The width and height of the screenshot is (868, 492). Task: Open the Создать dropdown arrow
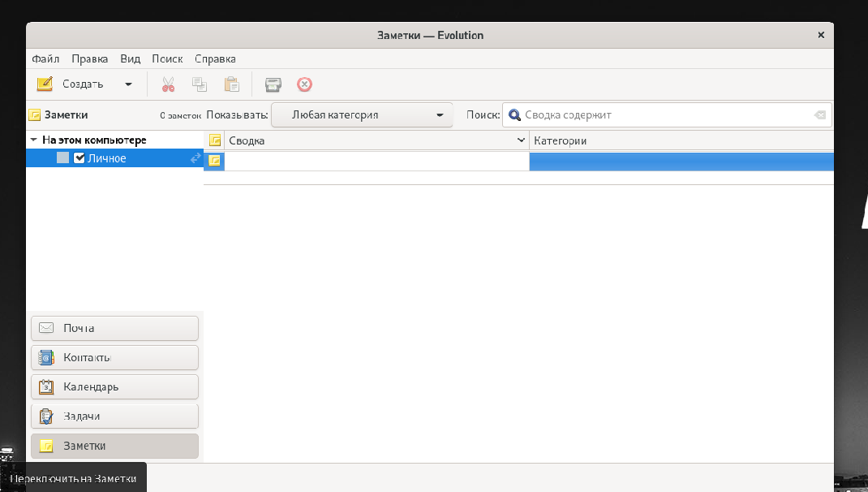tap(128, 84)
